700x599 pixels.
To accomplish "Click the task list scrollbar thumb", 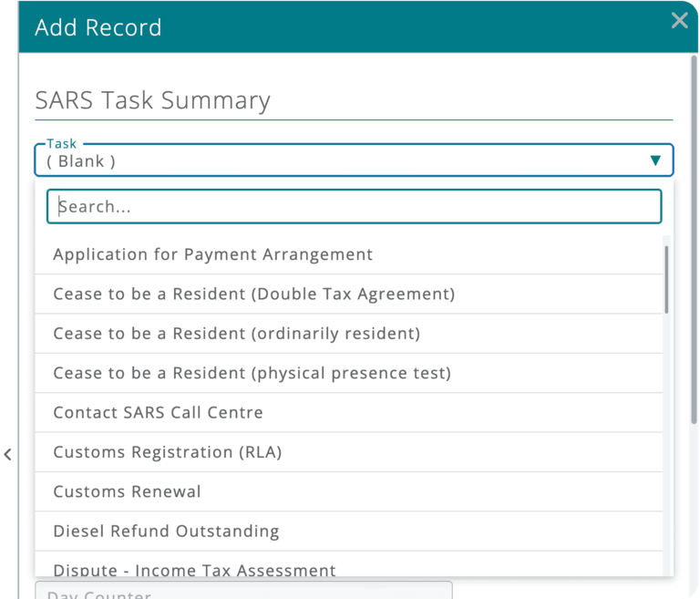I will tap(666, 278).
